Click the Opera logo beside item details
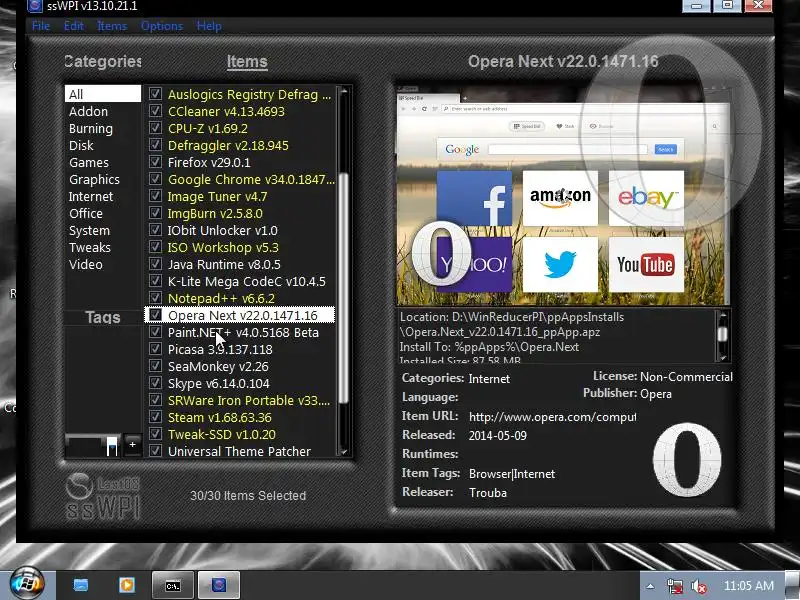This screenshot has height=600, width=800. coord(687,460)
